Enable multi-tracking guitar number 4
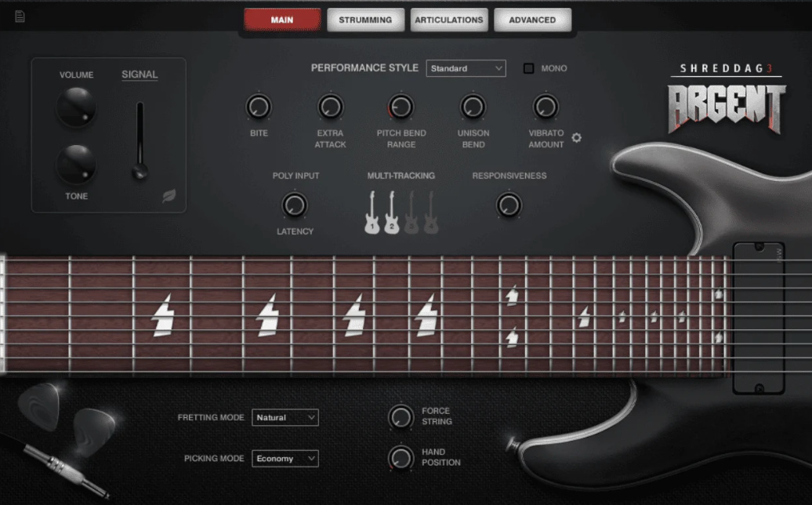Screen dimensions: 812x505 (x=431, y=213)
